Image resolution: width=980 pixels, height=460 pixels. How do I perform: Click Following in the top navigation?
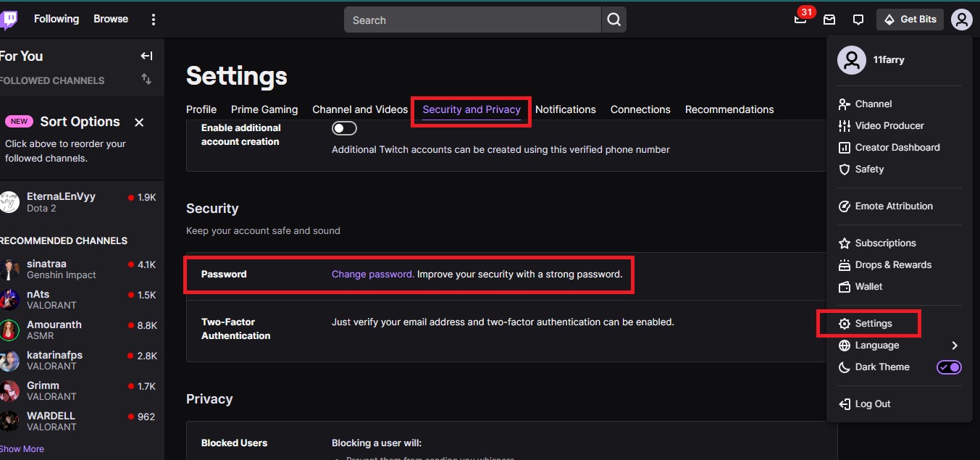[56, 19]
